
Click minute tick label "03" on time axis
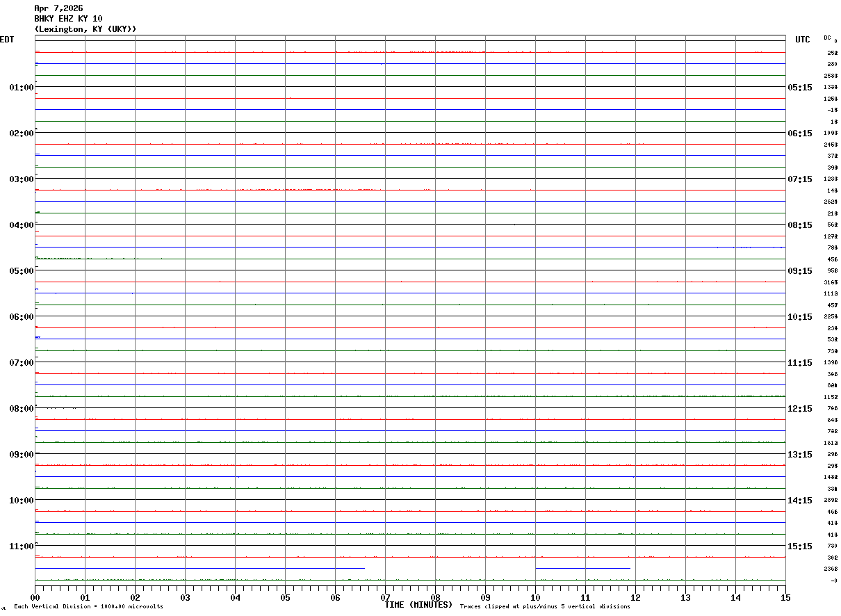[185, 597]
